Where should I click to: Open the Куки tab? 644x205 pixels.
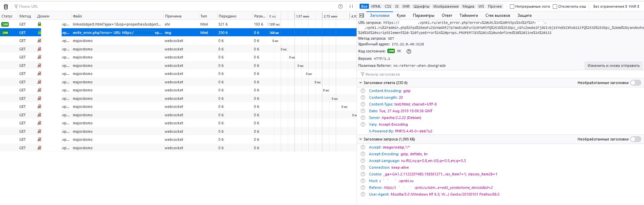[x=401, y=15]
